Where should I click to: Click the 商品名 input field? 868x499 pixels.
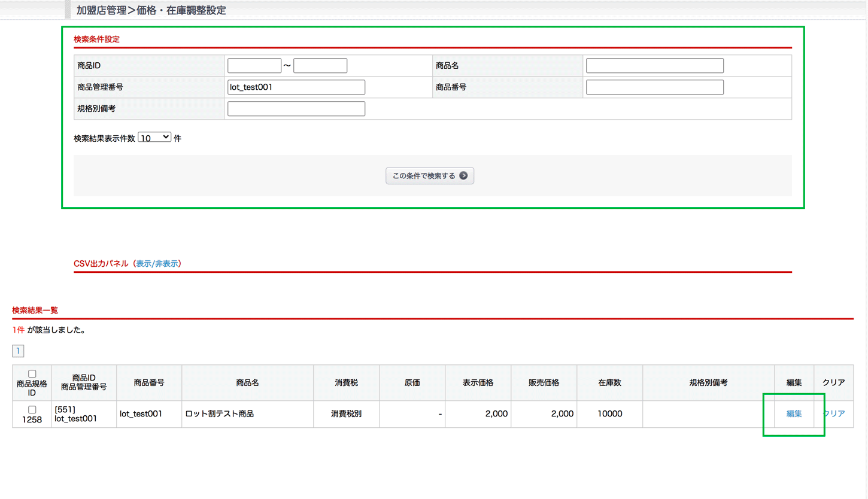[654, 66]
